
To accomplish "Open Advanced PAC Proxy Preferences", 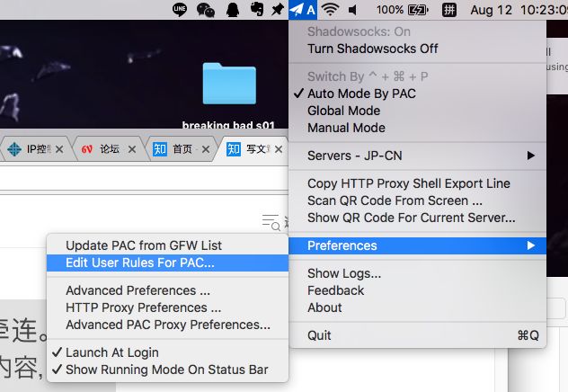I will tap(167, 325).
